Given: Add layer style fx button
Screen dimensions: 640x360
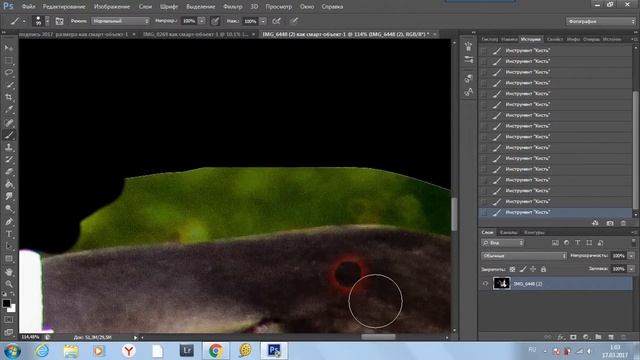Looking at the screenshot, I should click(561, 337).
